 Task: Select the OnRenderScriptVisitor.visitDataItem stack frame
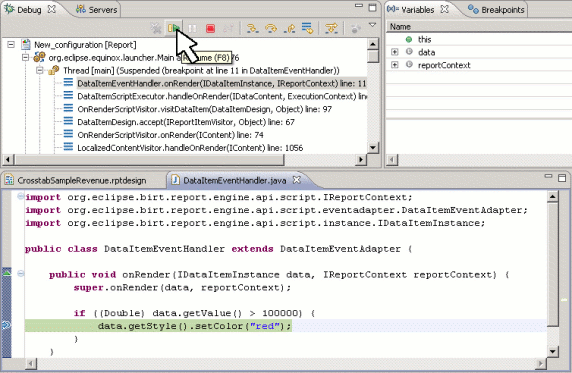204,109
